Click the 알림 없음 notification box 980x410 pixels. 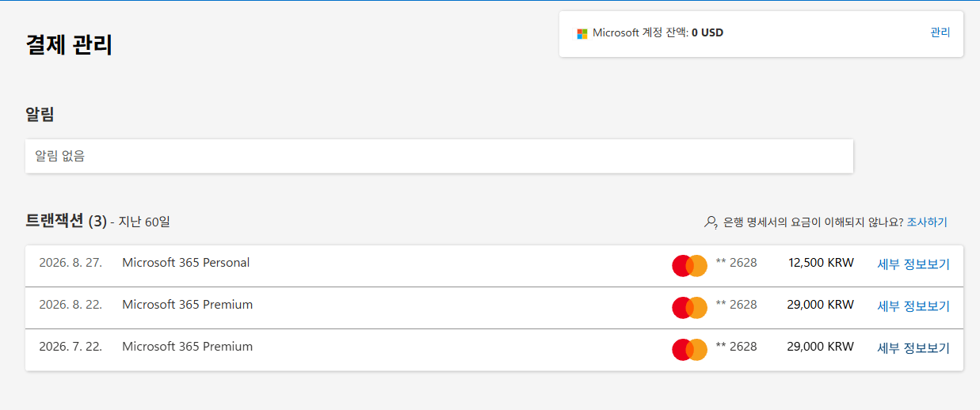[439, 156]
